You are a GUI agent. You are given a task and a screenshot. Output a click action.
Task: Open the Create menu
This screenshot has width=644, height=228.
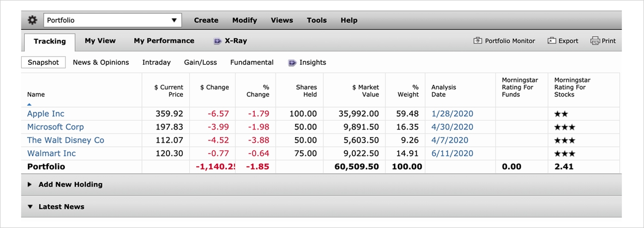tap(206, 20)
